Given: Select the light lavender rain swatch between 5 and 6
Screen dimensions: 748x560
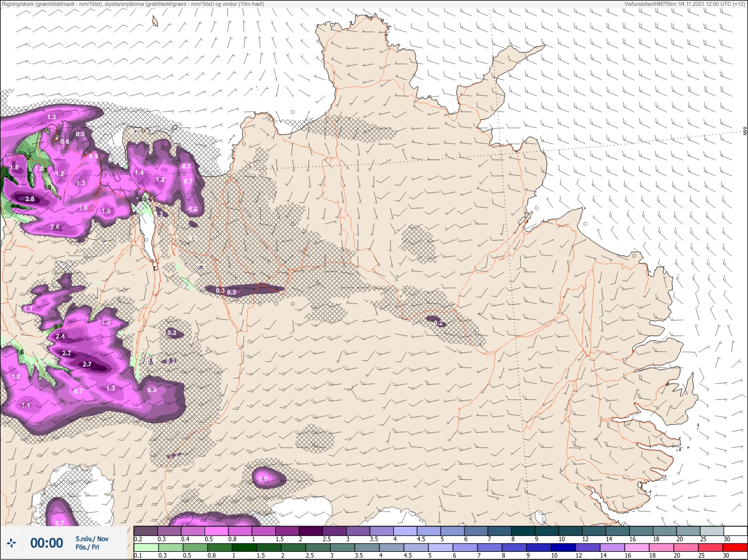Looking at the screenshot, I should 441,548.
